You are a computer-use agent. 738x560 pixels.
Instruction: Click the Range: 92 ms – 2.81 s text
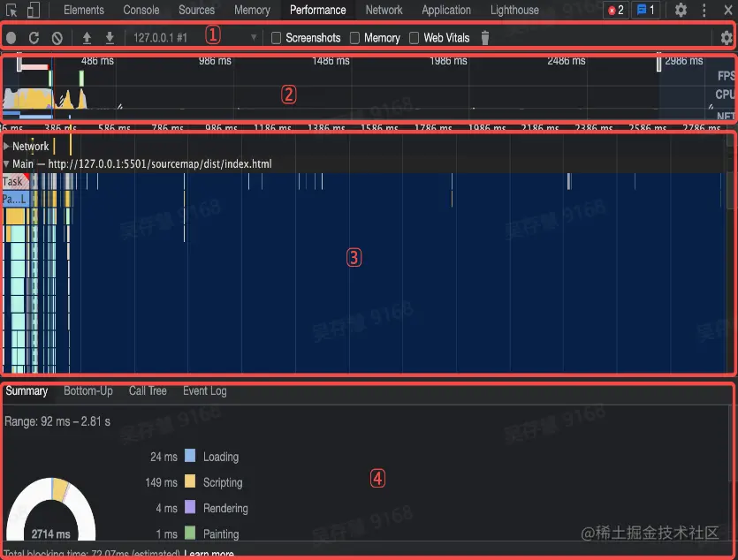click(57, 421)
